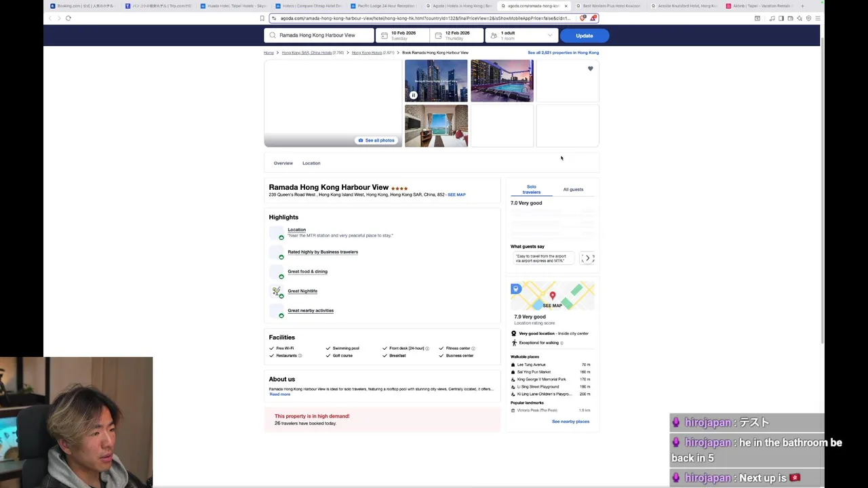Click the info icon next to Front desk 24-hour
The image size is (868, 488).
pyautogui.click(x=427, y=348)
